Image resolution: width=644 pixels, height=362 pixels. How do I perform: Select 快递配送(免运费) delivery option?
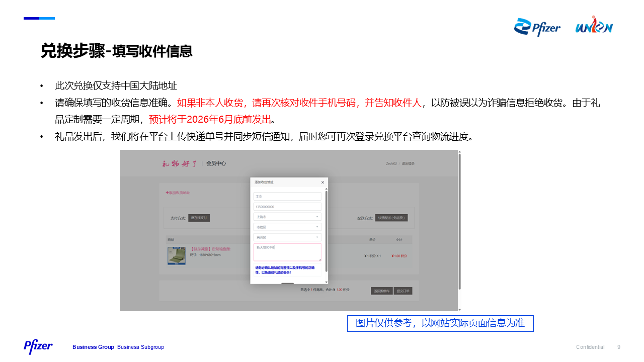point(391,218)
